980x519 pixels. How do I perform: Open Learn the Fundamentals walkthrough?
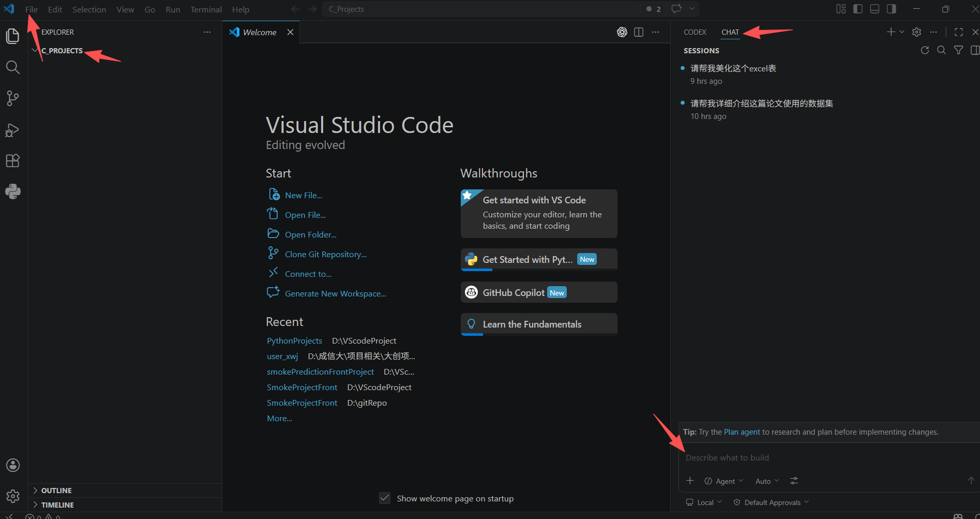pyautogui.click(x=539, y=324)
